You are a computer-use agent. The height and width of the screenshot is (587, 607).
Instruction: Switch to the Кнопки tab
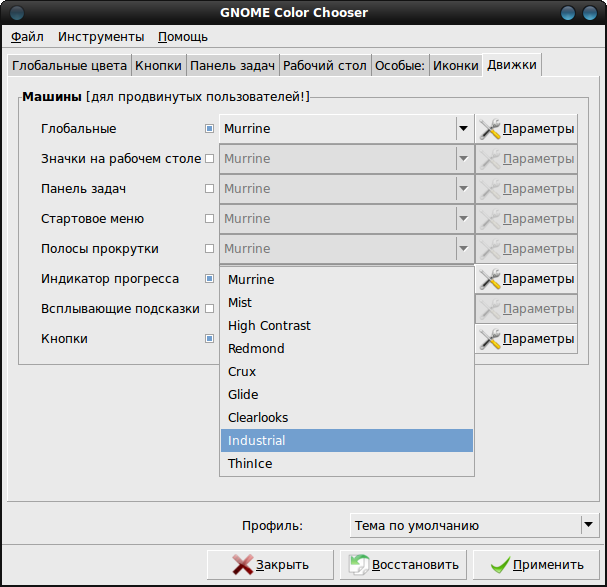pos(158,65)
